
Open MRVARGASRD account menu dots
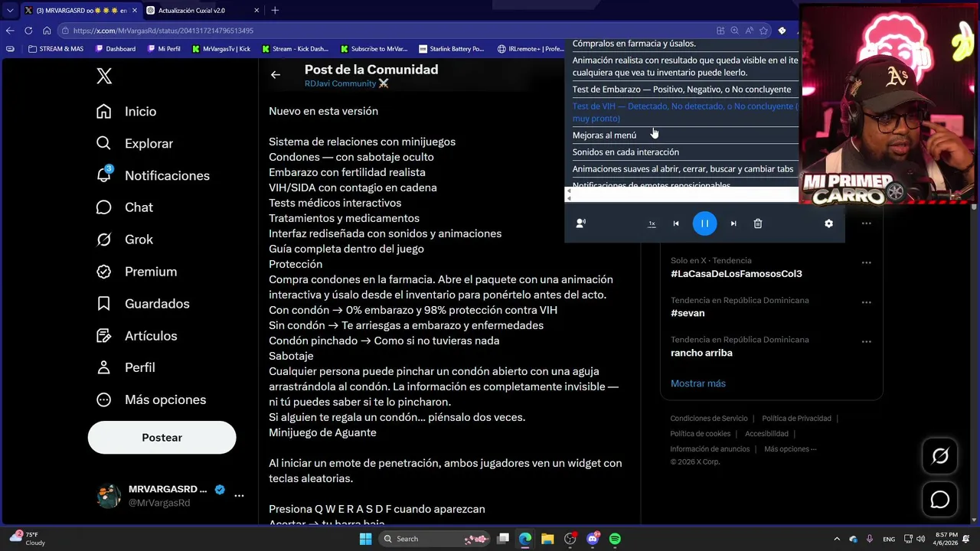[239, 496]
